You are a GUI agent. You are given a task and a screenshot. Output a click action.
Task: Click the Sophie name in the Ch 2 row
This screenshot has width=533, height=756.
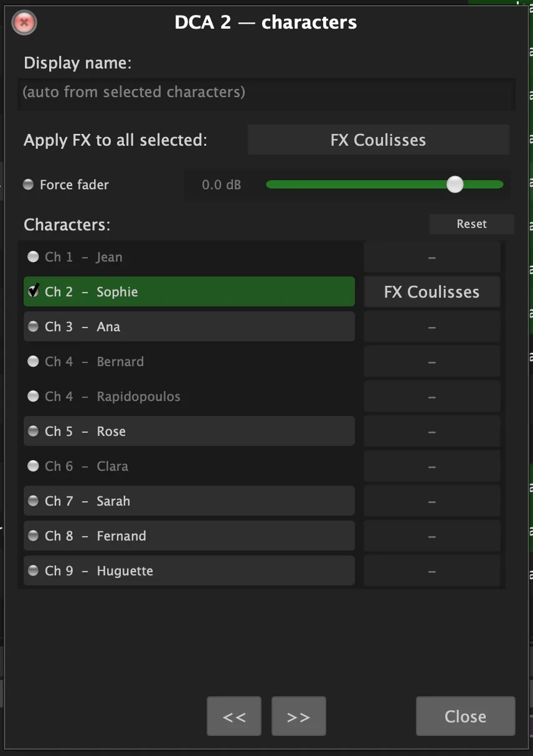click(117, 292)
